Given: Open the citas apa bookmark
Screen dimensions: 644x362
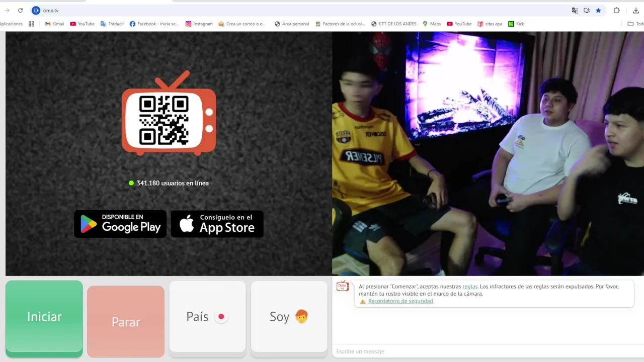Looking at the screenshot, I should tap(490, 24).
